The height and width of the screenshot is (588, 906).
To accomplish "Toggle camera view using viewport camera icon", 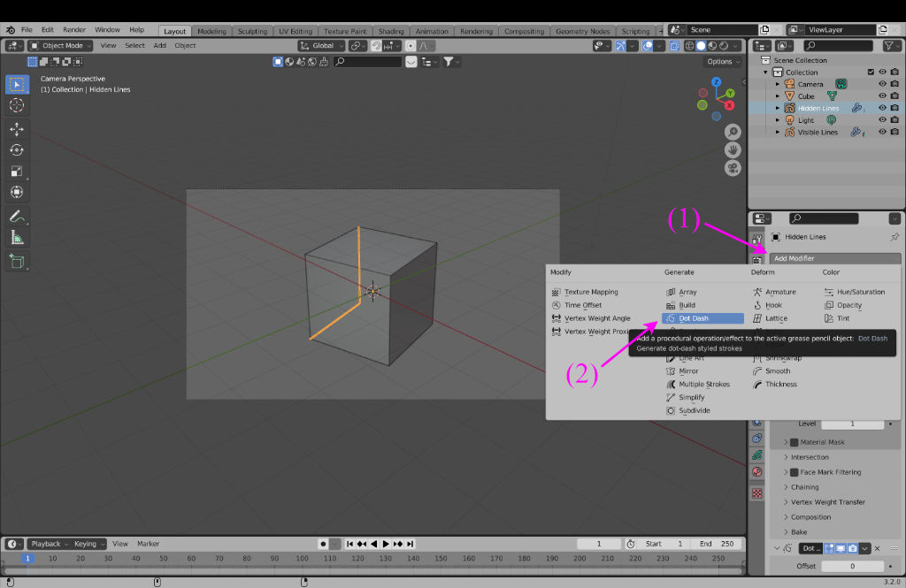I will coord(733,167).
